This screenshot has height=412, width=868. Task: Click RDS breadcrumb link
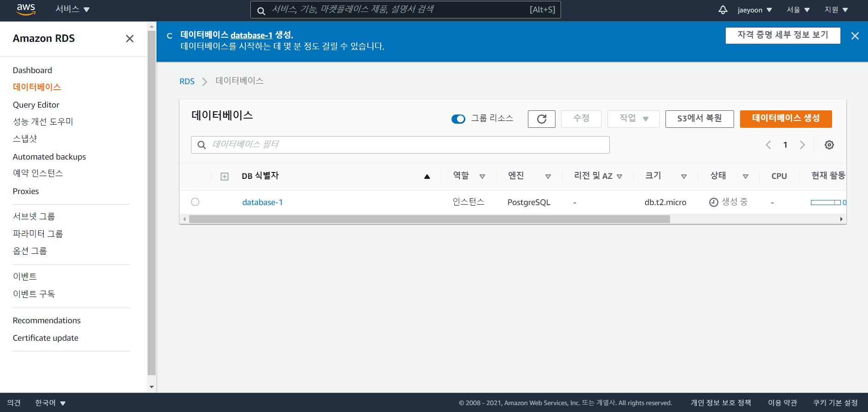pyautogui.click(x=187, y=81)
